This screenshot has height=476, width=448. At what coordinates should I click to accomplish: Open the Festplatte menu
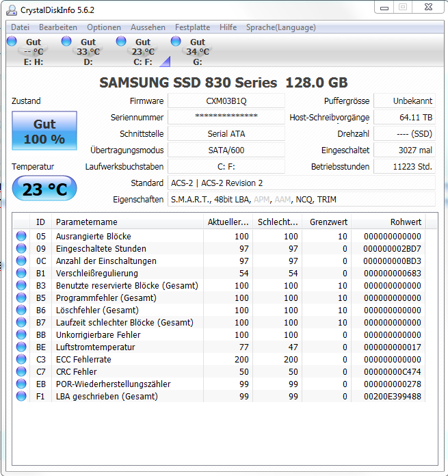[192, 27]
